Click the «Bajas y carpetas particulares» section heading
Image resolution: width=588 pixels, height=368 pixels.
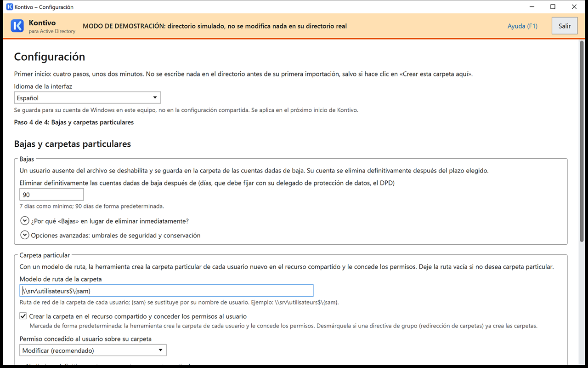pyautogui.click(x=73, y=144)
